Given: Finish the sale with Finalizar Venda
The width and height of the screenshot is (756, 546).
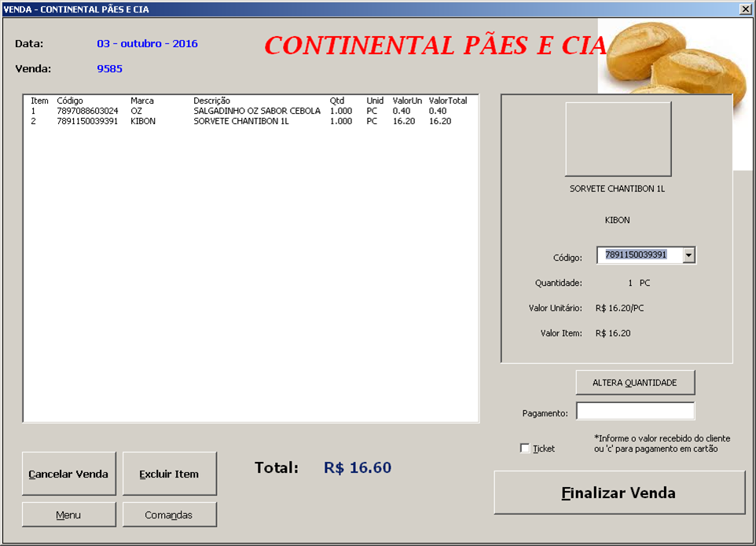Looking at the screenshot, I should tap(618, 493).
